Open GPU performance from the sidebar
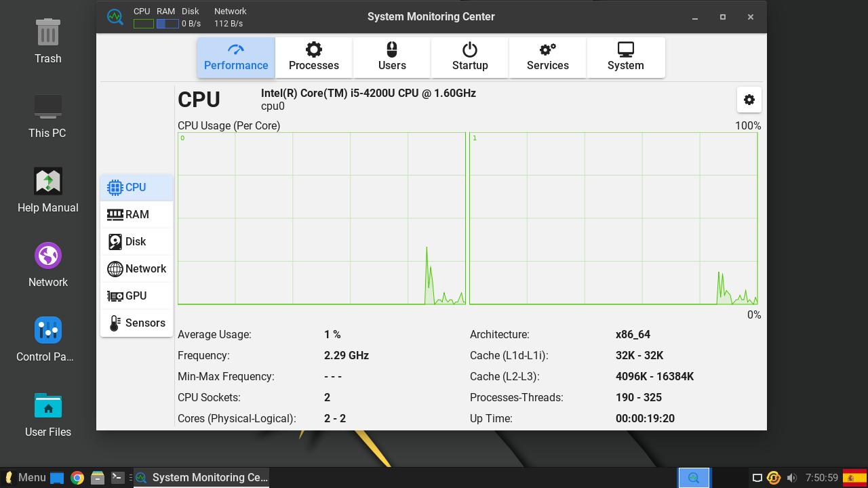This screenshot has height=488, width=868. (136, 296)
